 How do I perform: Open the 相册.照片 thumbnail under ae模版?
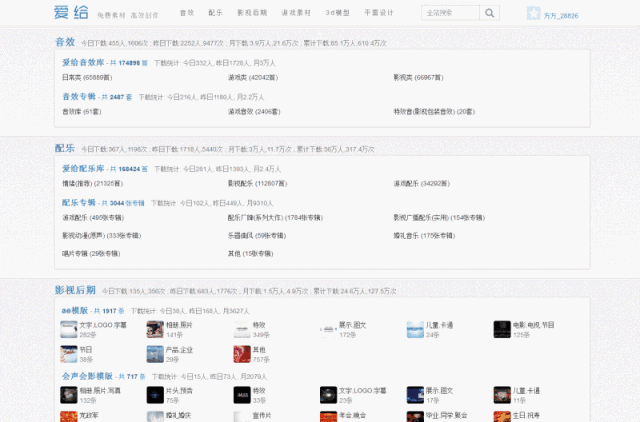point(155,329)
